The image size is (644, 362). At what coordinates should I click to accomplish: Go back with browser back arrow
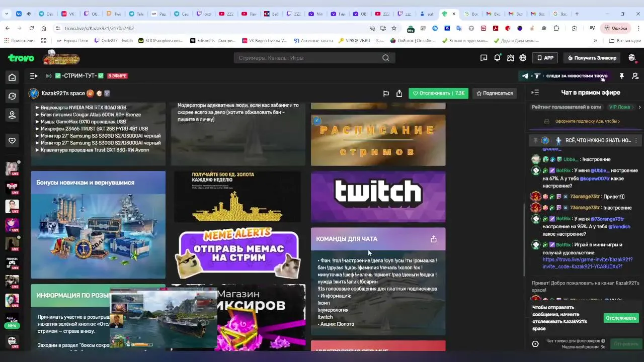7,28
